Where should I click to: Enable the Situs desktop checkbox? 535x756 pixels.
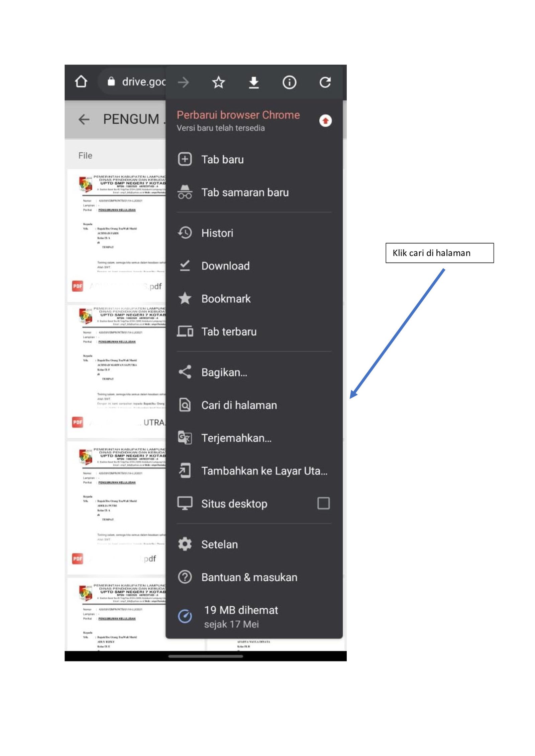point(323,503)
